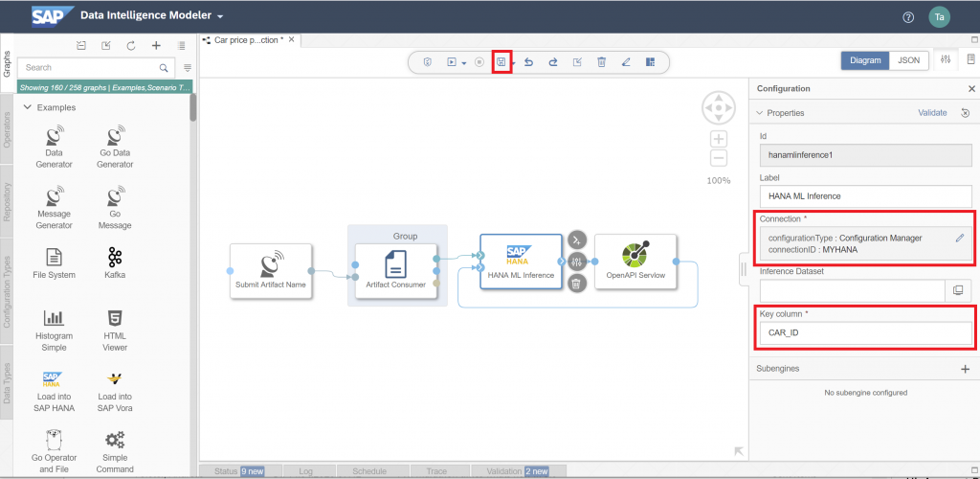The height and width of the screenshot is (479, 980).
Task: Add a subengine with plus icon
Action: (965, 369)
